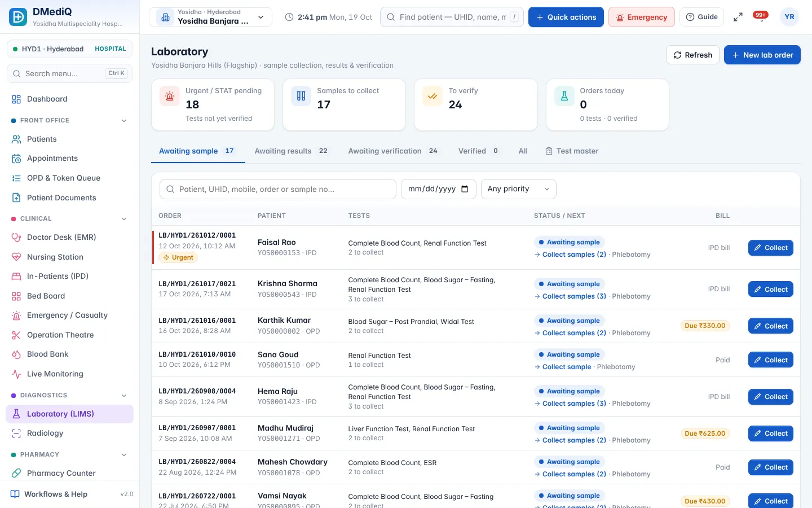812x508 pixels.
Task: Click the red Emergency button
Action: point(642,17)
